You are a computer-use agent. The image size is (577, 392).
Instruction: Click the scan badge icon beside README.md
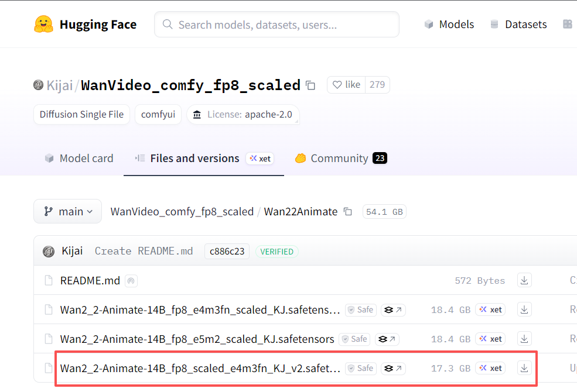pyautogui.click(x=131, y=281)
